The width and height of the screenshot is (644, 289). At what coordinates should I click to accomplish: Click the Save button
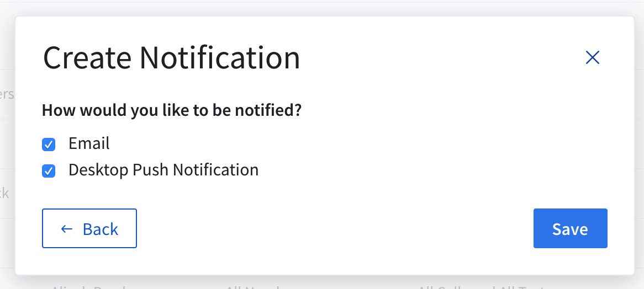570,228
